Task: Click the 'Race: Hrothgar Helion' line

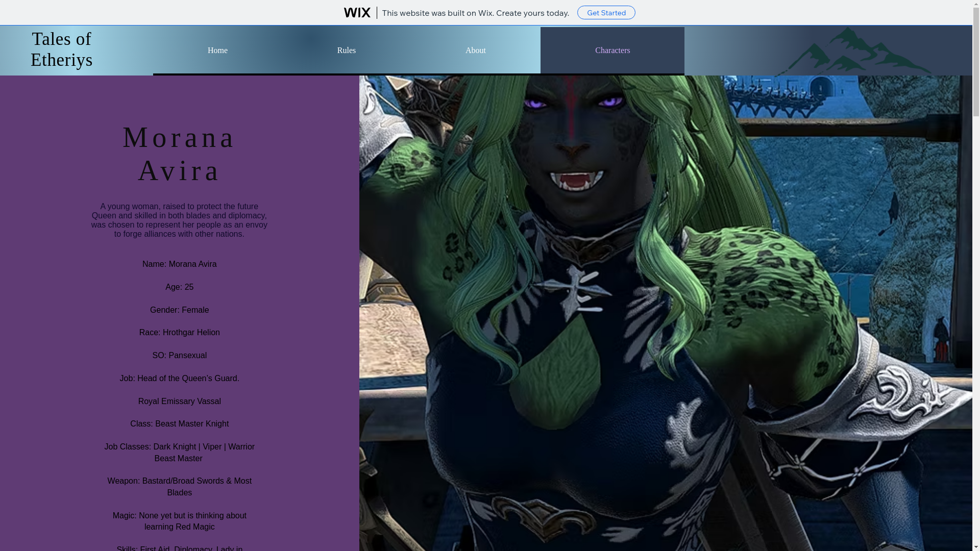Action: tap(180, 333)
